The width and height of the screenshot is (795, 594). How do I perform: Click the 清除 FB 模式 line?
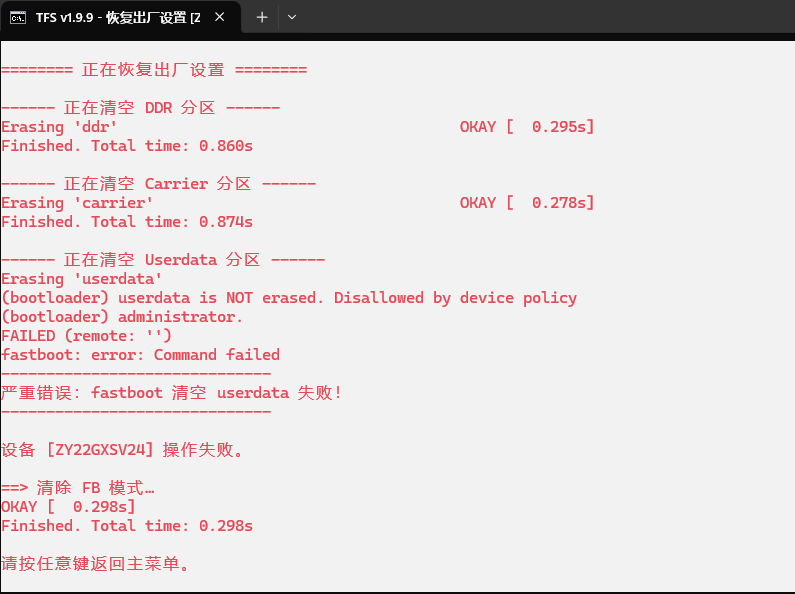(78, 488)
